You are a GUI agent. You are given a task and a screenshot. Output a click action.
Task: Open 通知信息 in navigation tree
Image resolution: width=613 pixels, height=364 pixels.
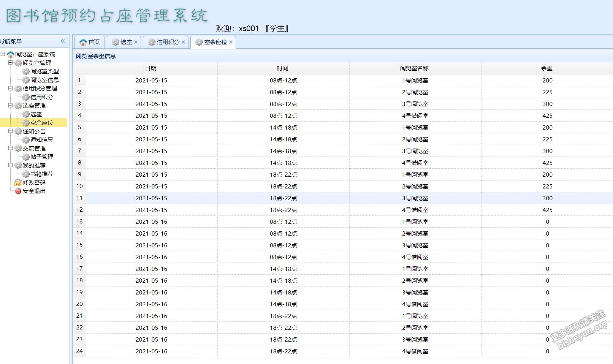(x=42, y=140)
